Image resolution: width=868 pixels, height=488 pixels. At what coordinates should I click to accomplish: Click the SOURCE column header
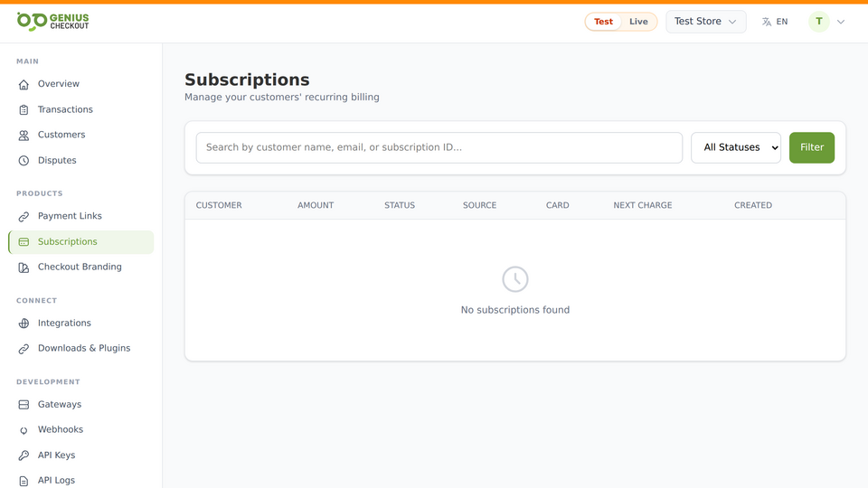pyautogui.click(x=479, y=205)
